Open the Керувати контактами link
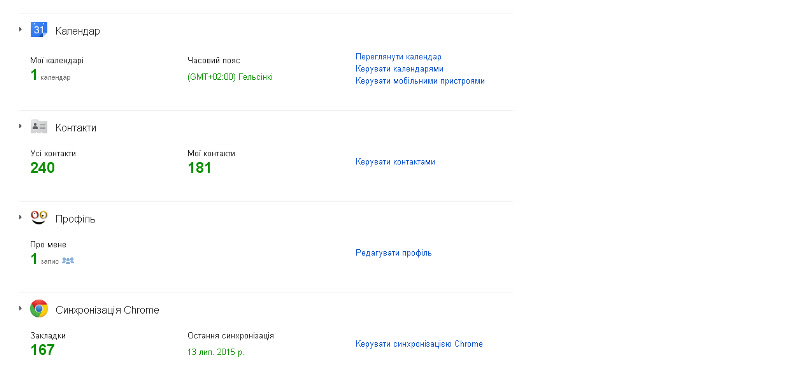 tap(395, 162)
